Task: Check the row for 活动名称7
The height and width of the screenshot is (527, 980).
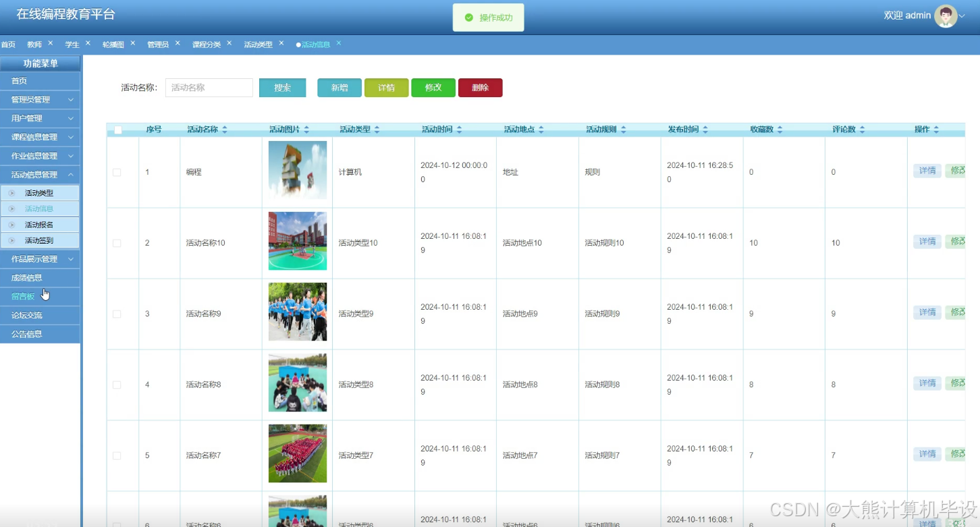Action: (117, 455)
